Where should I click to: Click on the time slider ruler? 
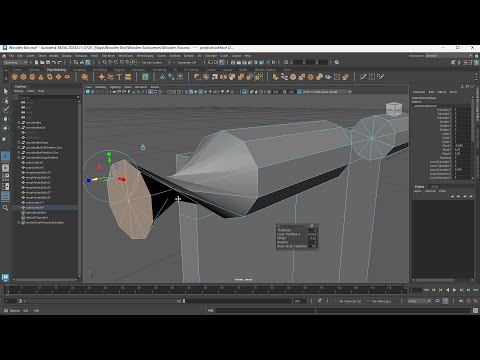(207, 290)
